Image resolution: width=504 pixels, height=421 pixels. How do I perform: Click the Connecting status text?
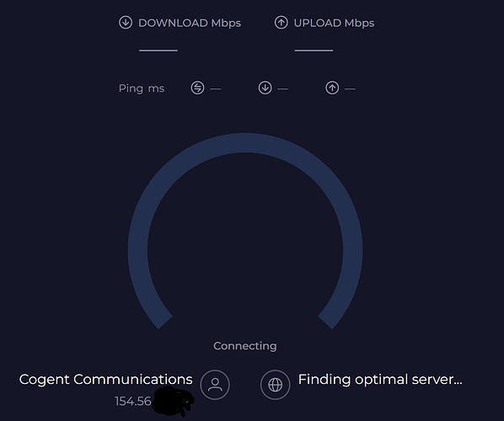pyautogui.click(x=245, y=346)
